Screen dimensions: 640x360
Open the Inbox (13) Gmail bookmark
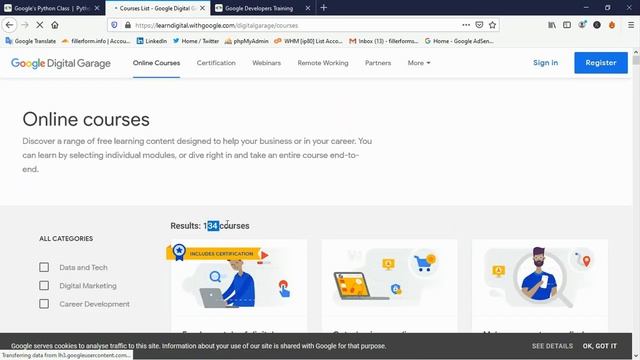click(x=384, y=41)
